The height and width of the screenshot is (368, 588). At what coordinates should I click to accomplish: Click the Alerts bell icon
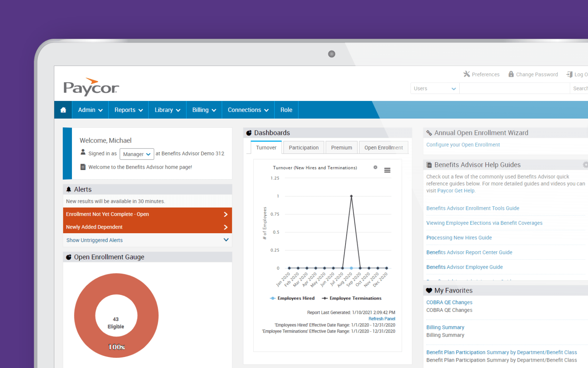[x=69, y=189]
